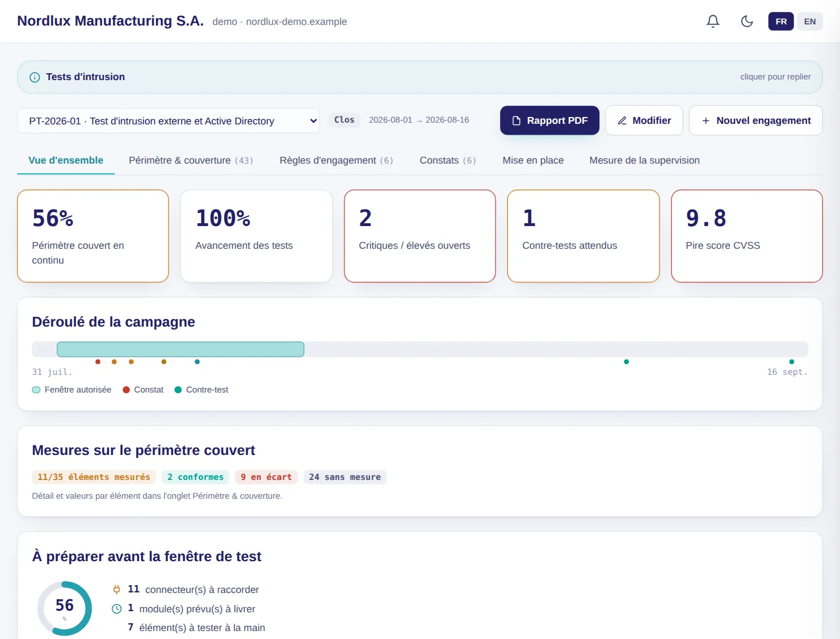Switch to Mise en place tab
Viewport: 840px width, 639px height.
coord(533,161)
